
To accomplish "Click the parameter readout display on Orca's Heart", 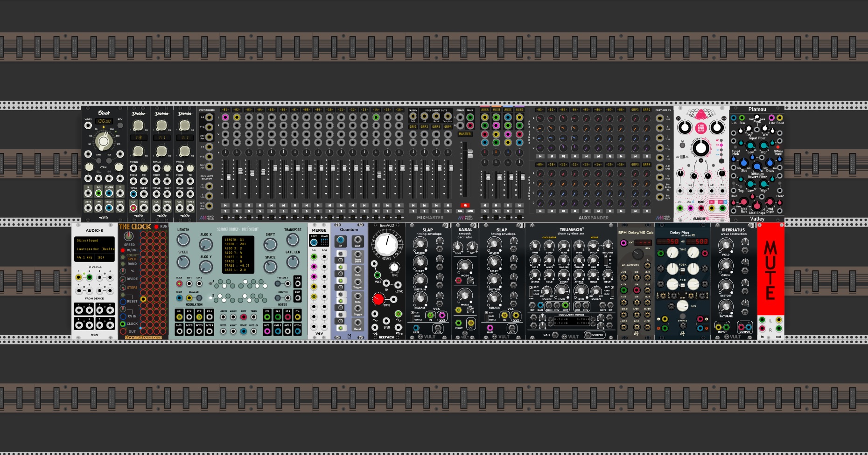I will [x=238, y=255].
